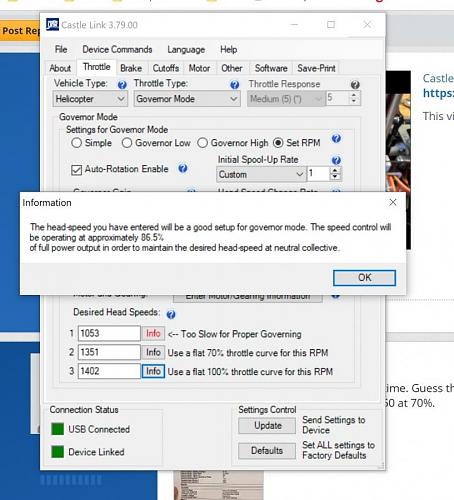
Task: Click 'Set ALL settings to Factory Defaults' label
Action: click(338, 450)
